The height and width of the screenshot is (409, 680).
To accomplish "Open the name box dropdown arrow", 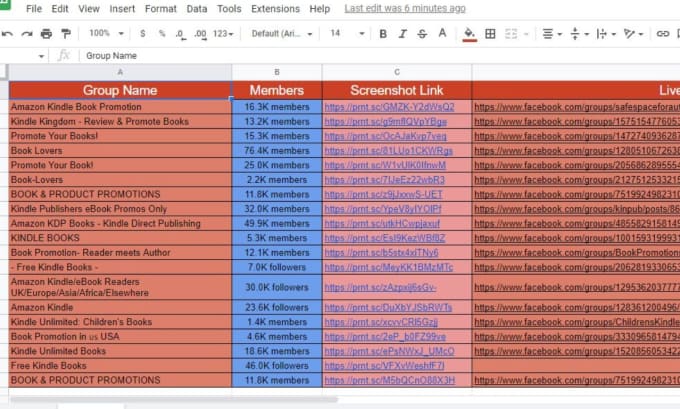I will (41, 56).
